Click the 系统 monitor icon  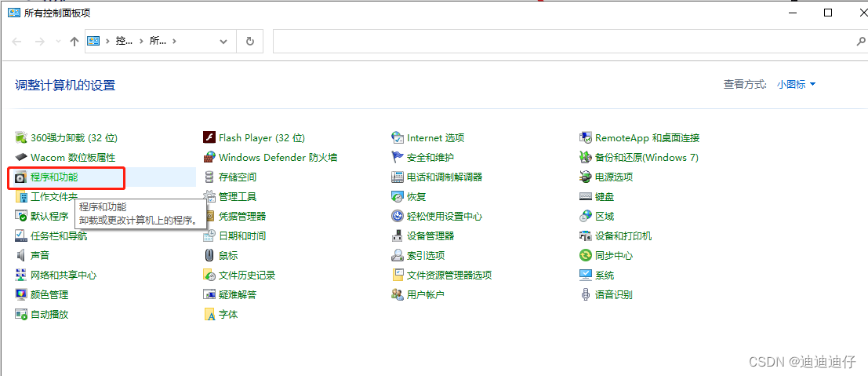586,275
